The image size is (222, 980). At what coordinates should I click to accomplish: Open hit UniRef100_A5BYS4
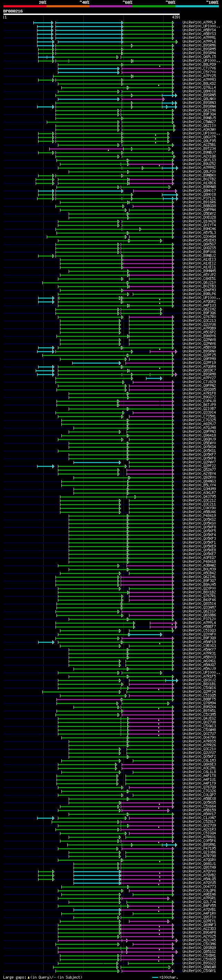pos(199,30)
